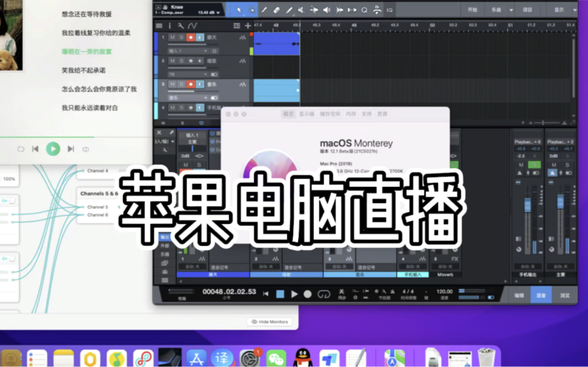588x367 pixels.
Task: Toggle Loop in the transport bar
Action: [324, 294]
